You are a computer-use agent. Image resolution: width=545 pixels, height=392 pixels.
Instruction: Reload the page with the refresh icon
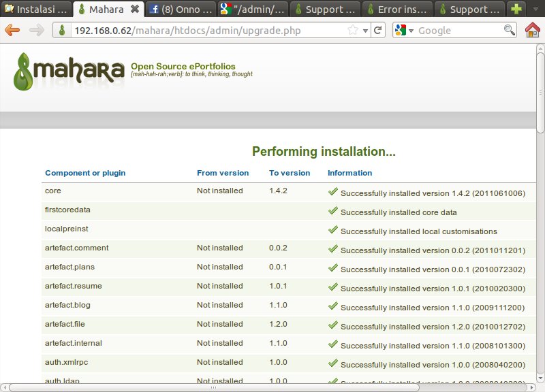(378, 30)
